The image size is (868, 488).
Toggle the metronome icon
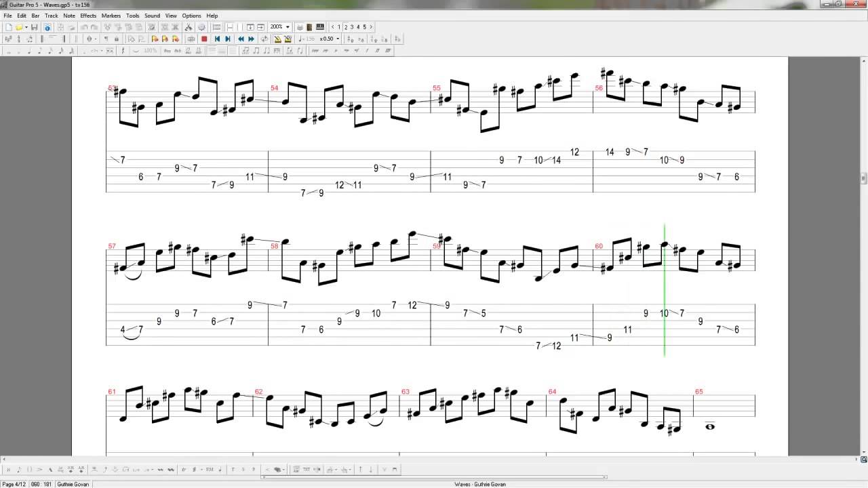coord(277,39)
